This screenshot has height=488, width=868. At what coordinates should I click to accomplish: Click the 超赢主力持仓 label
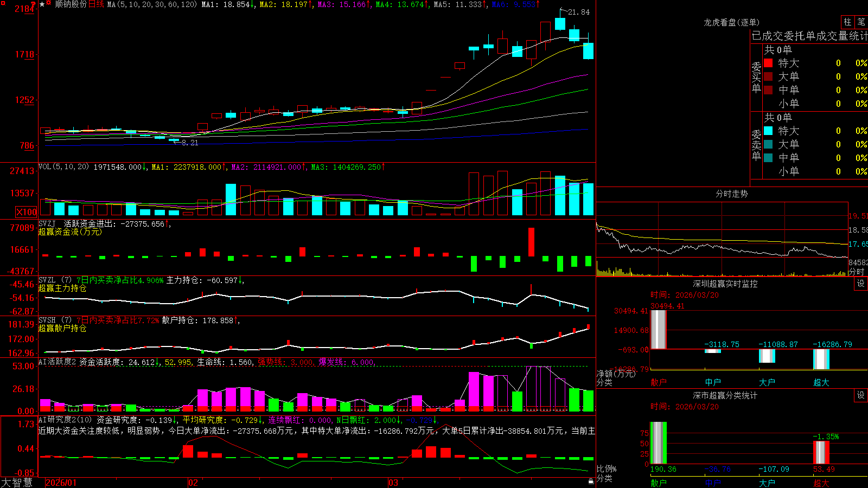(62, 288)
